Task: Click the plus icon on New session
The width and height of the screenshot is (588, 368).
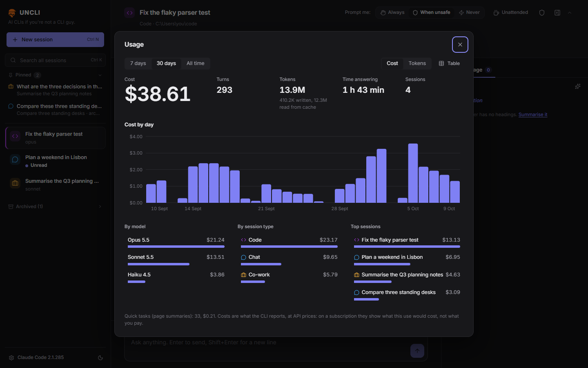Action: 15,40
